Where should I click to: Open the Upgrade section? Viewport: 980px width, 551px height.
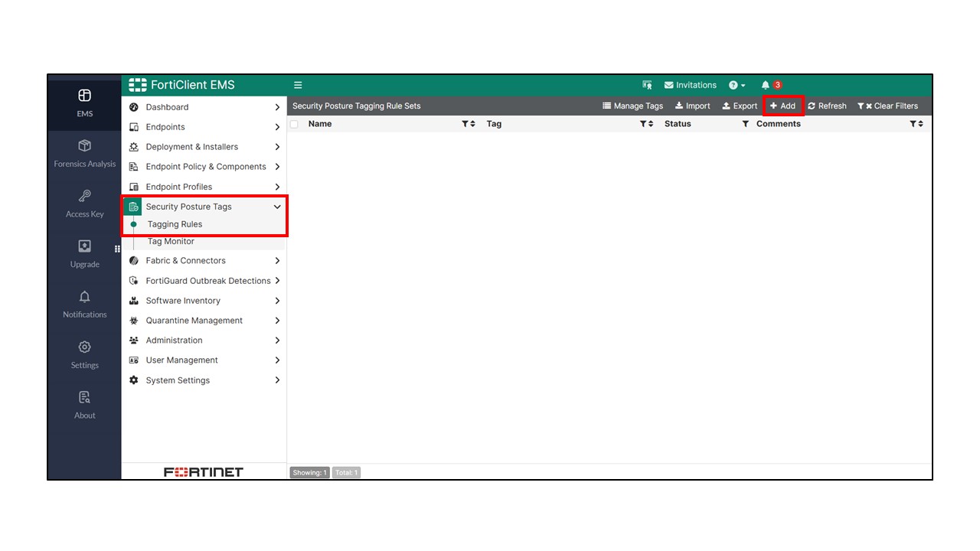[84, 254]
